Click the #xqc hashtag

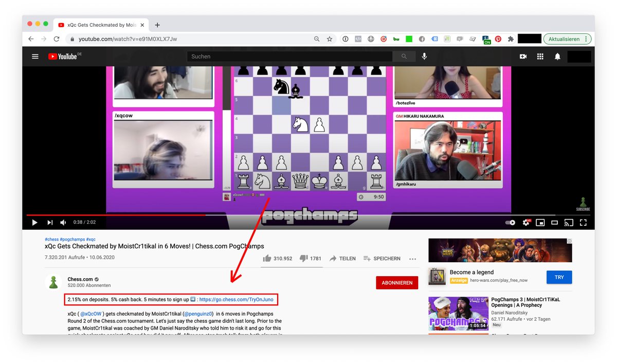90,239
